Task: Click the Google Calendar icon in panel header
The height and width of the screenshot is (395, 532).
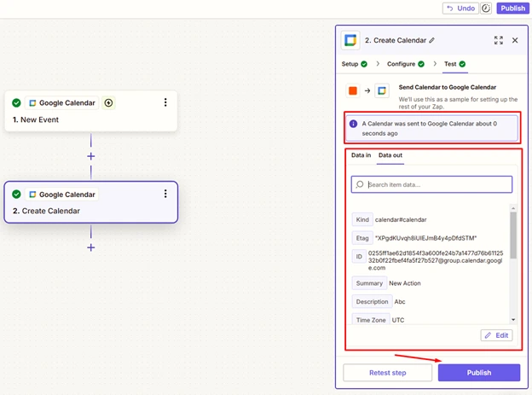Action: click(350, 40)
